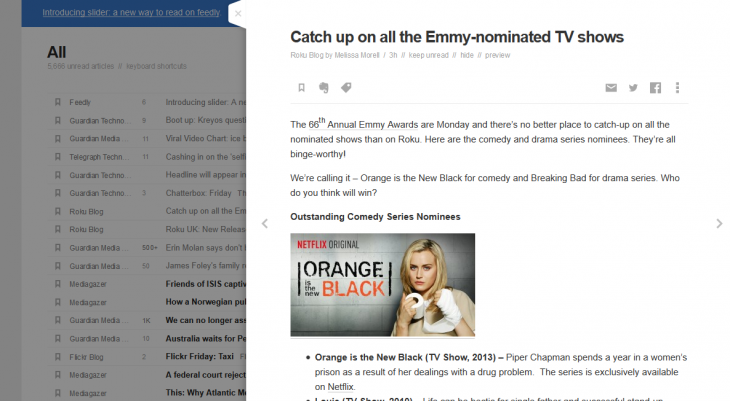Share the article by email using the envelope icon
This screenshot has width=730, height=401.
(x=611, y=88)
